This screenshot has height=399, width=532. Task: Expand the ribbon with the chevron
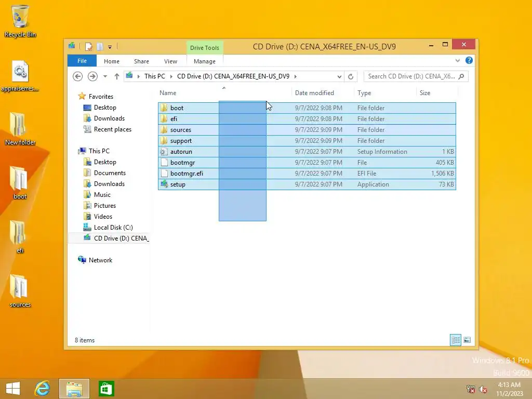pyautogui.click(x=457, y=60)
